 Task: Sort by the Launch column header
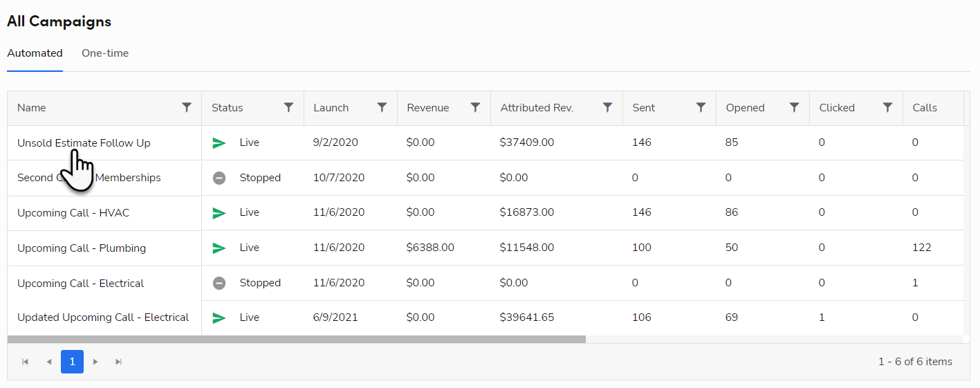(x=331, y=108)
